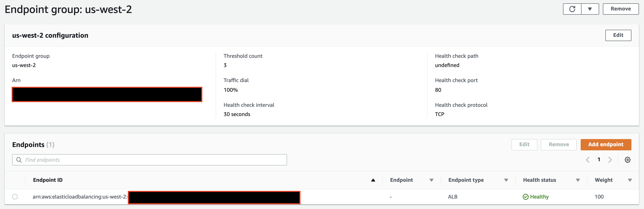This screenshot has height=209, width=644.
Task: Click the Endpoint ID column header
Action: pos(48,180)
